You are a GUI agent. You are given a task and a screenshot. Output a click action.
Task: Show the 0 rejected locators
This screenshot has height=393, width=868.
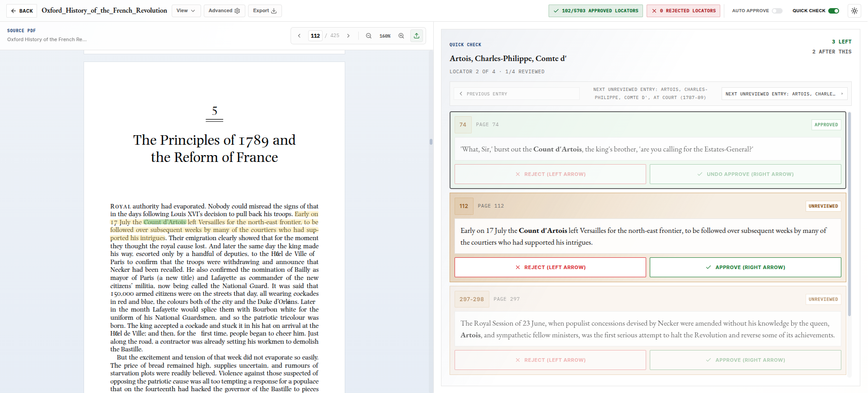(x=684, y=11)
